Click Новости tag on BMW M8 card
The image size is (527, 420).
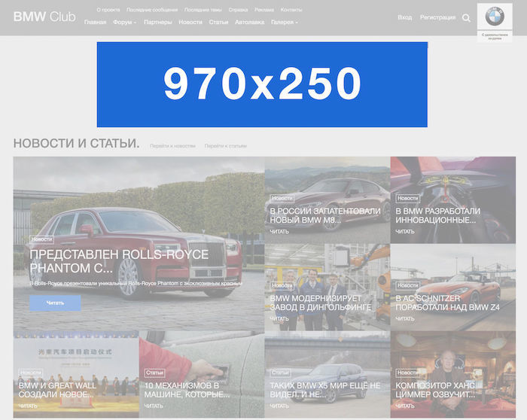pos(282,199)
